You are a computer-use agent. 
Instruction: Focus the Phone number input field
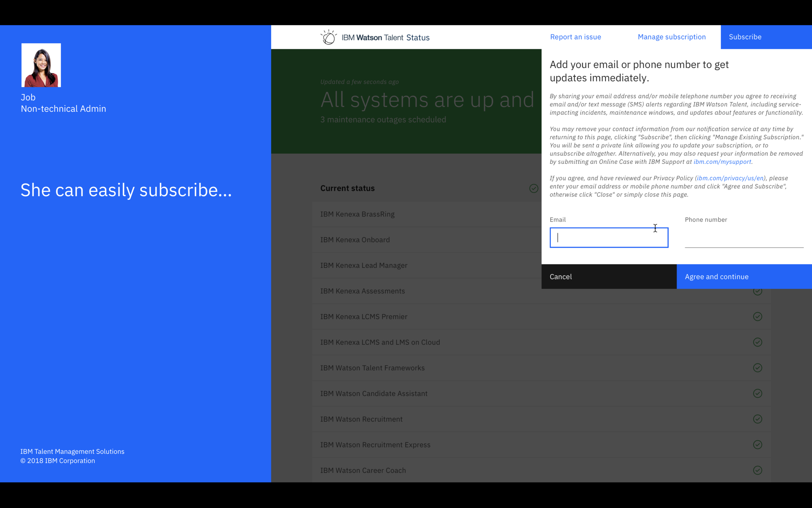[744, 238]
